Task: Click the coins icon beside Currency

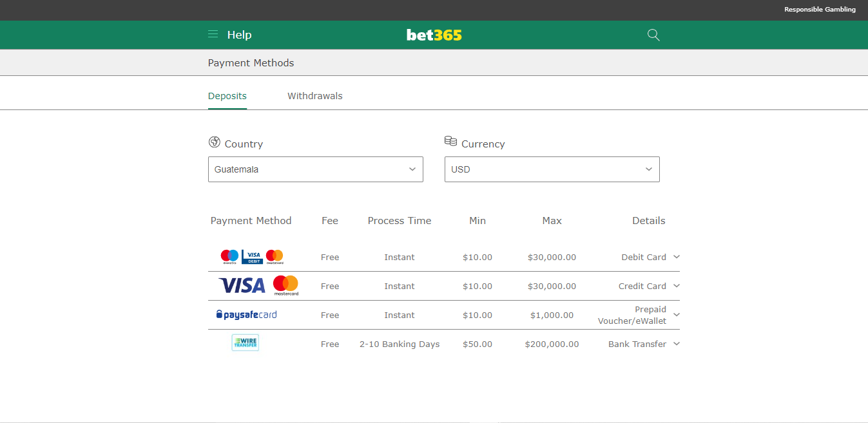Action: tap(450, 141)
